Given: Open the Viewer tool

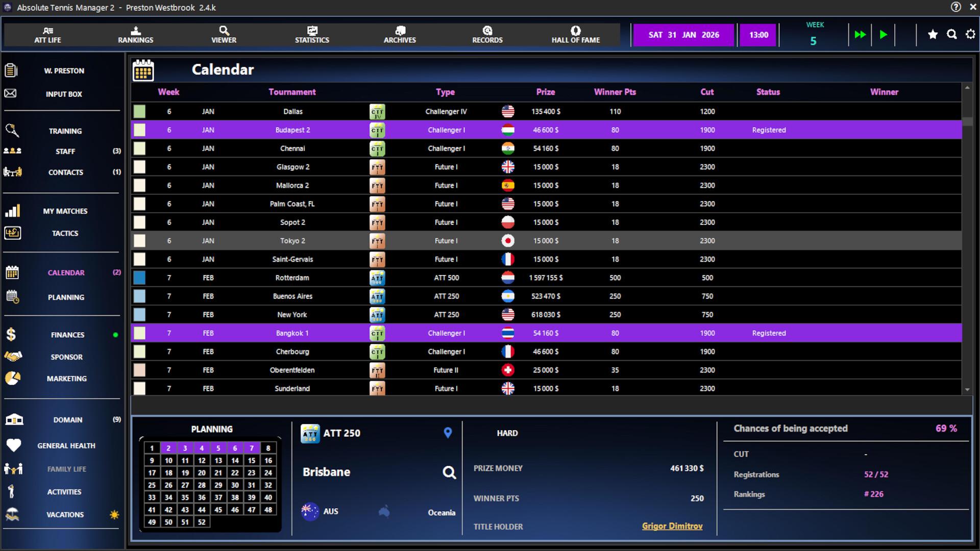Looking at the screenshot, I should tap(224, 35).
